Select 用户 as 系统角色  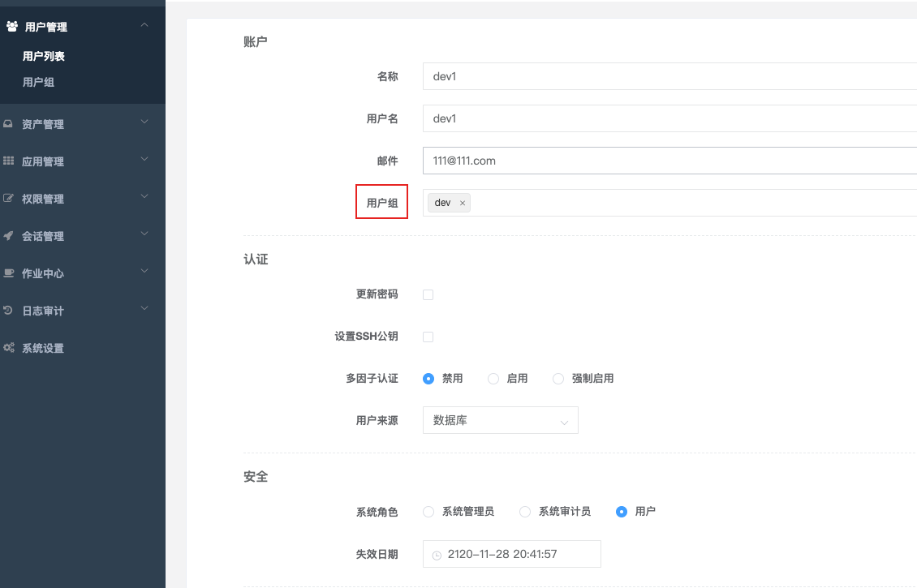(621, 512)
